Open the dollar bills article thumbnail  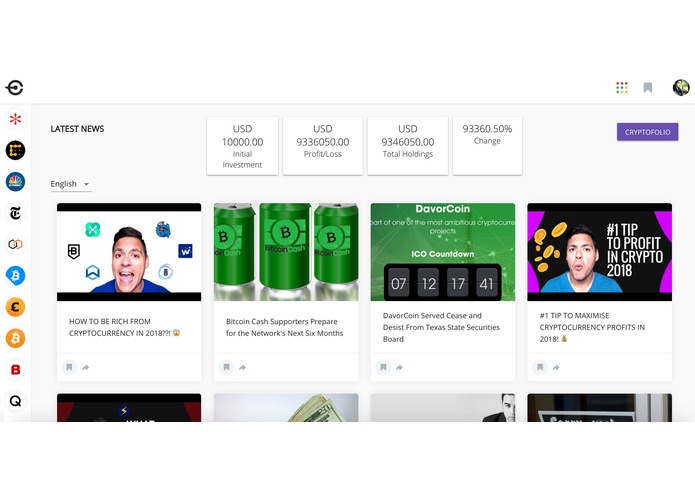coord(286,408)
